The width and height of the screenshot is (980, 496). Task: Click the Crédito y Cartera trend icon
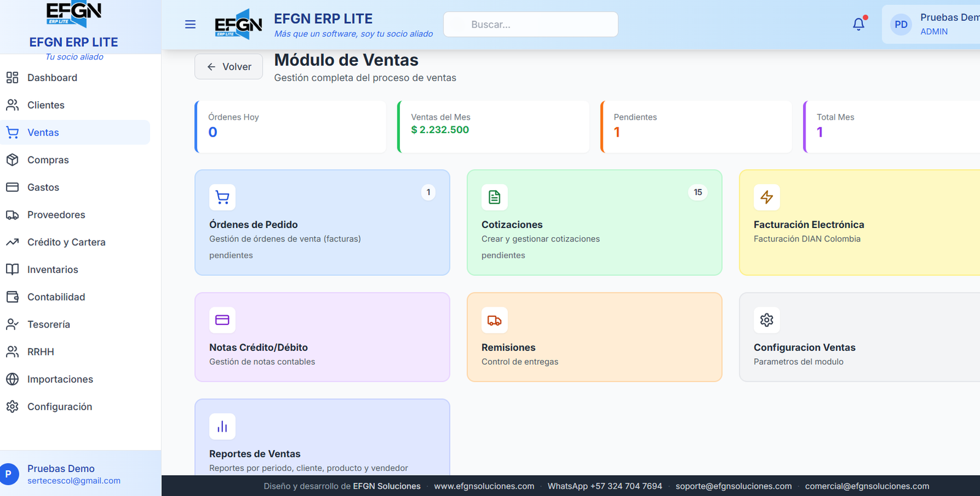tap(12, 242)
